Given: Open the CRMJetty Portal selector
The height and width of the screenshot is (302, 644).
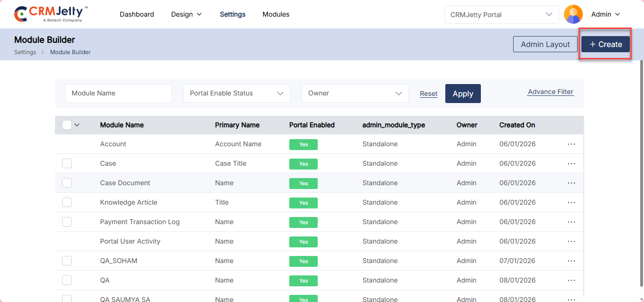Looking at the screenshot, I should [501, 14].
